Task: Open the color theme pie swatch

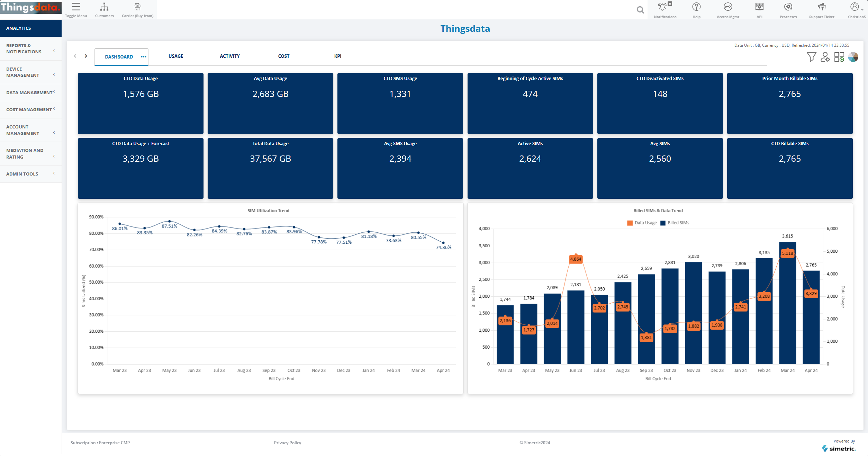Action: coord(853,57)
